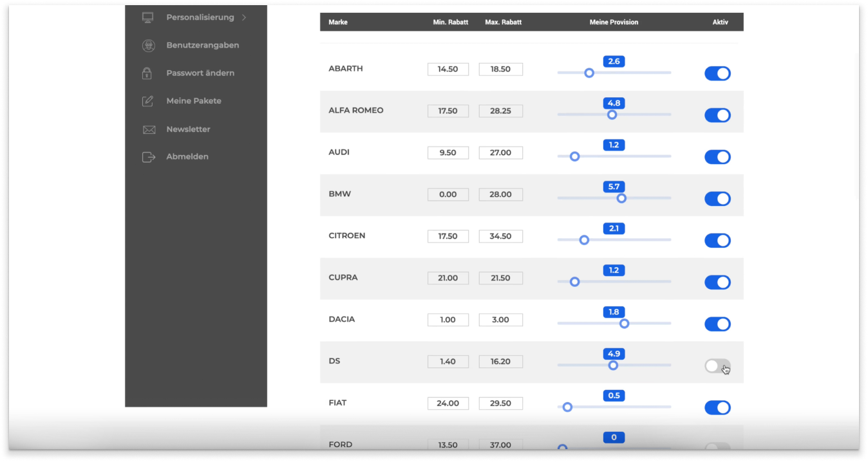
Task: Turn off BMW active switch
Action: [x=717, y=199]
